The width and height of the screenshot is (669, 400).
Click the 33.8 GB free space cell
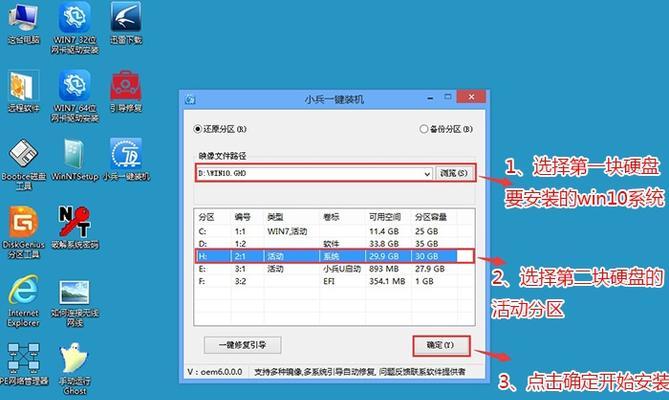pos(384,244)
